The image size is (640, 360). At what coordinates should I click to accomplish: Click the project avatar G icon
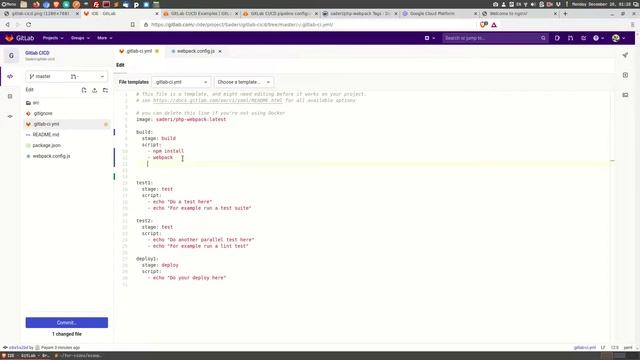(x=11, y=56)
